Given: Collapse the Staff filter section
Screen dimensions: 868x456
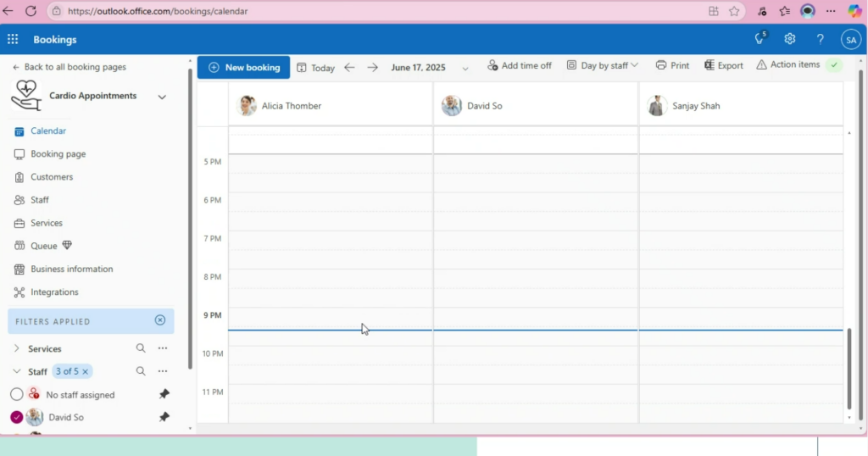Looking at the screenshot, I should coord(17,371).
